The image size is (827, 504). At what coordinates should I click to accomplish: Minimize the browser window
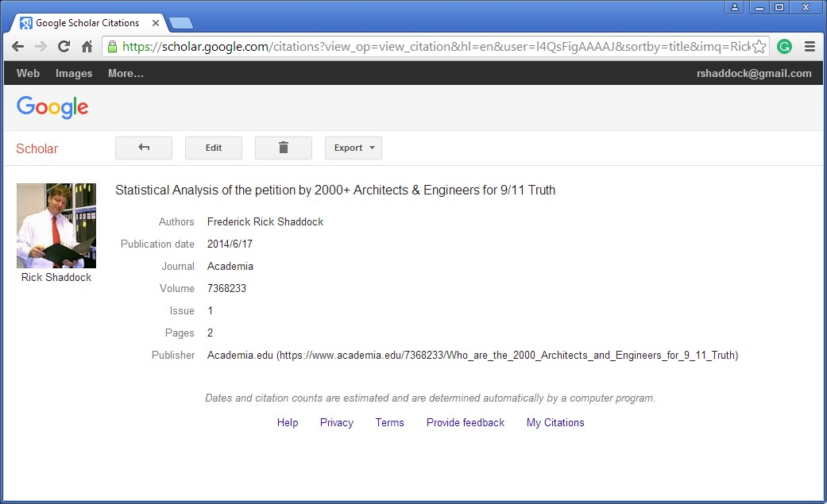click(x=759, y=7)
